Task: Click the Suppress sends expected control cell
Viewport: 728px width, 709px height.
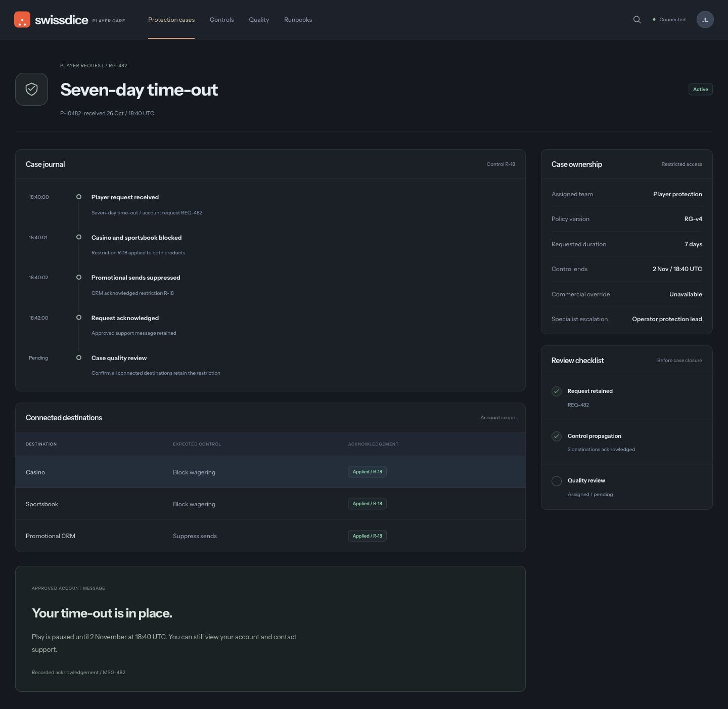Action: pos(195,536)
